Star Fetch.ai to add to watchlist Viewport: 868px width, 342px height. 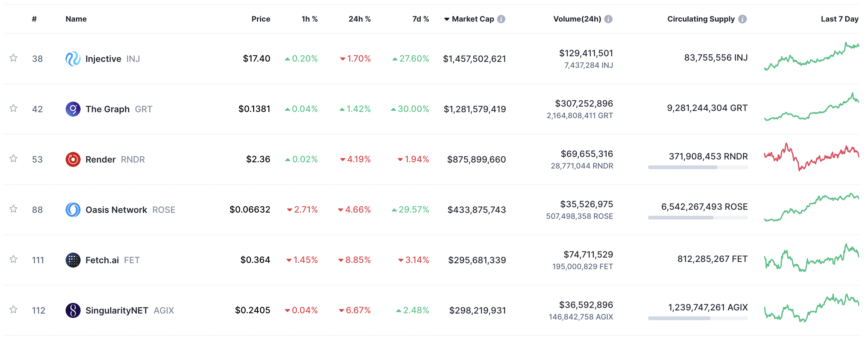point(13,259)
